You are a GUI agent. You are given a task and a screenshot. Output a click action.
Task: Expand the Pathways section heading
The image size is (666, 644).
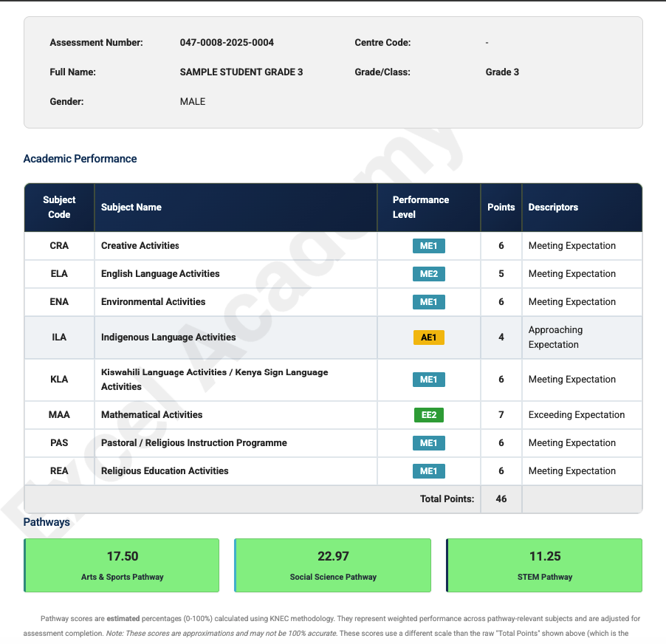(x=46, y=522)
